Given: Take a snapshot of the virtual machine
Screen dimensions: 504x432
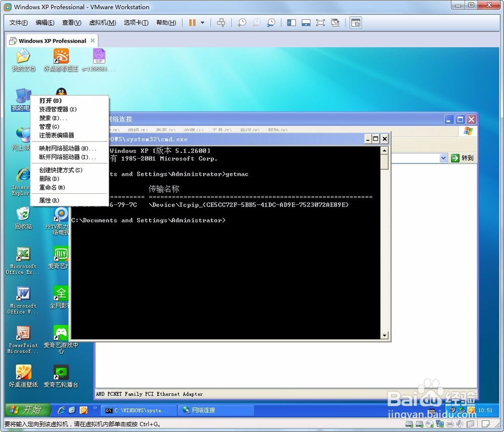Looking at the screenshot, I should (x=242, y=23).
